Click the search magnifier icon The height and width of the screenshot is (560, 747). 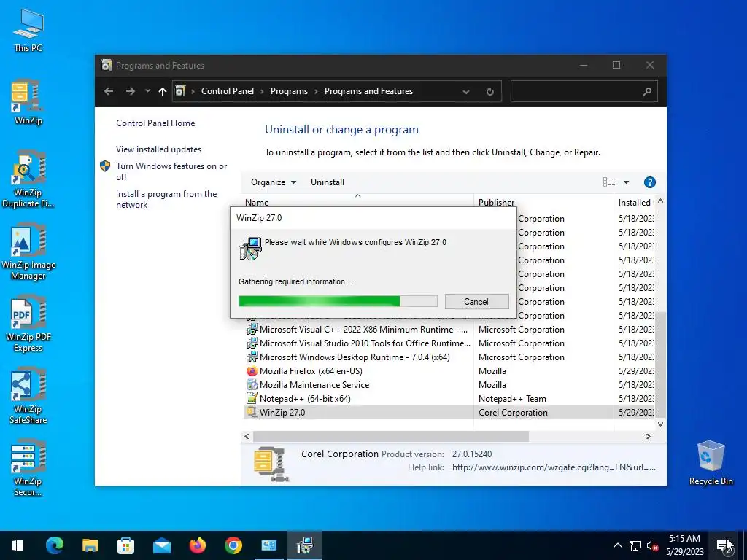tap(646, 91)
